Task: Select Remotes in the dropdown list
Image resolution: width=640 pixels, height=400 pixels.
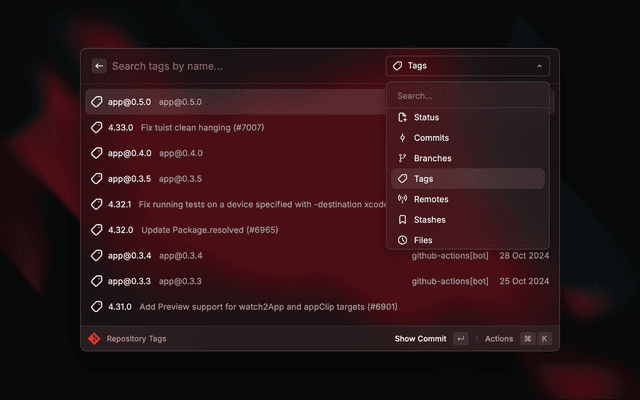Action: [431, 199]
